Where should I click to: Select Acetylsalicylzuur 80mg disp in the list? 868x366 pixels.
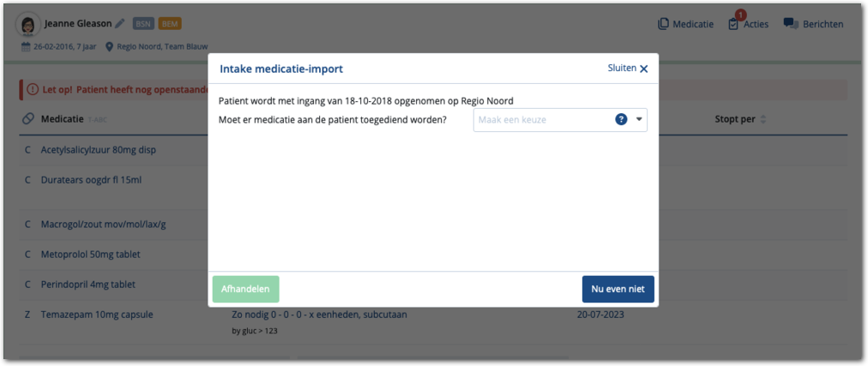click(98, 150)
